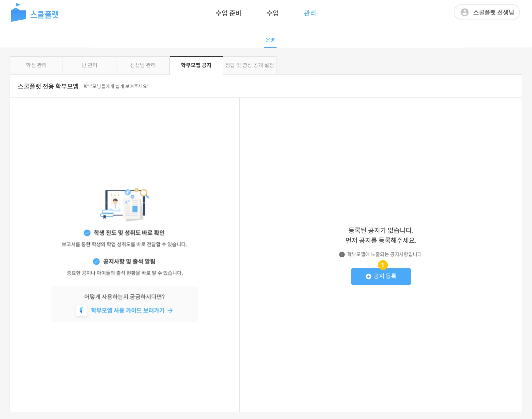Image resolution: width=532 pixels, height=419 pixels.
Task: Open the 수업 준비 menu
Action: click(228, 13)
